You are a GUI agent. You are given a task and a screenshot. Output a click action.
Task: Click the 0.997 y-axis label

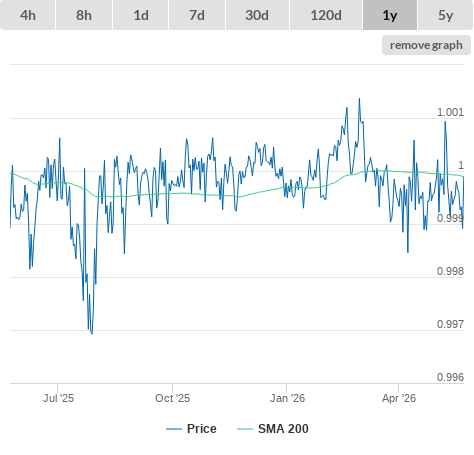(450, 324)
